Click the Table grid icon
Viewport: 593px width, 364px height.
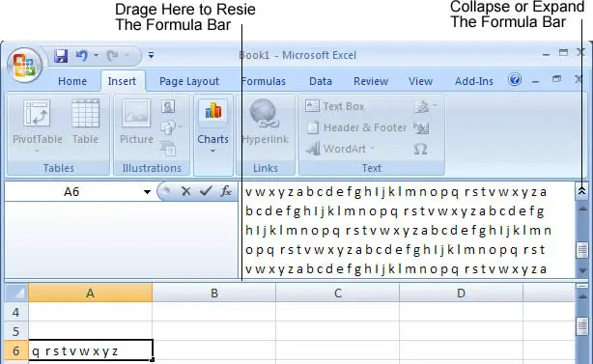pyautogui.click(x=85, y=113)
